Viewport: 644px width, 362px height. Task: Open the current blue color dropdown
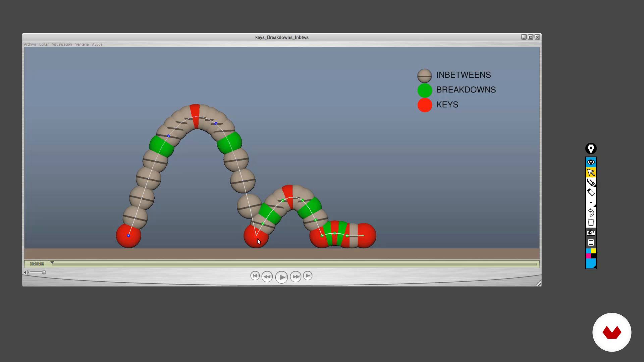(591, 263)
